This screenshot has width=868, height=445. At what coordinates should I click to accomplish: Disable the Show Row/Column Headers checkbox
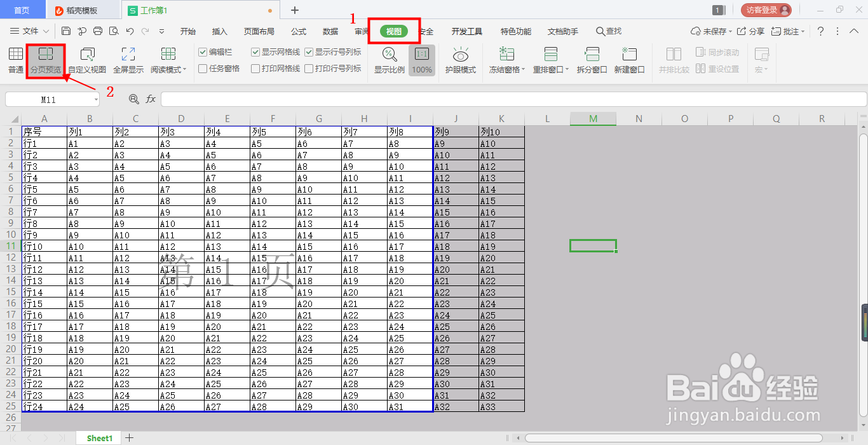click(x=309, y=53)
